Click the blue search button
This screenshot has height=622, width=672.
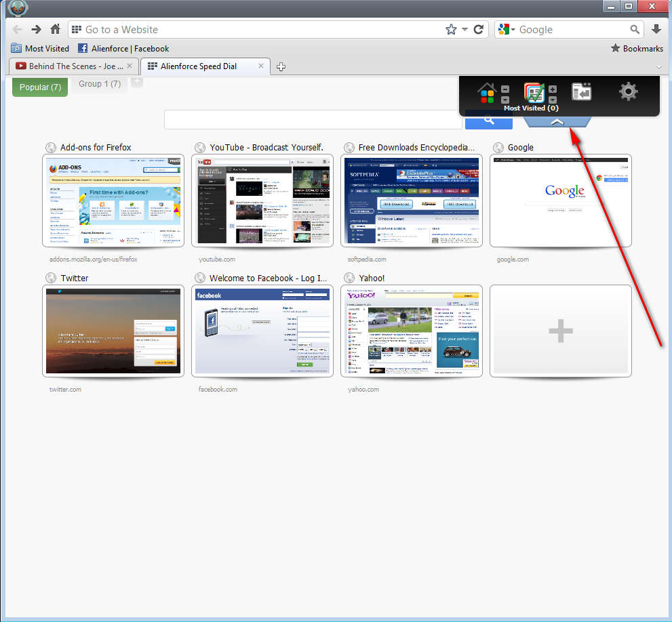pos(488,121)
